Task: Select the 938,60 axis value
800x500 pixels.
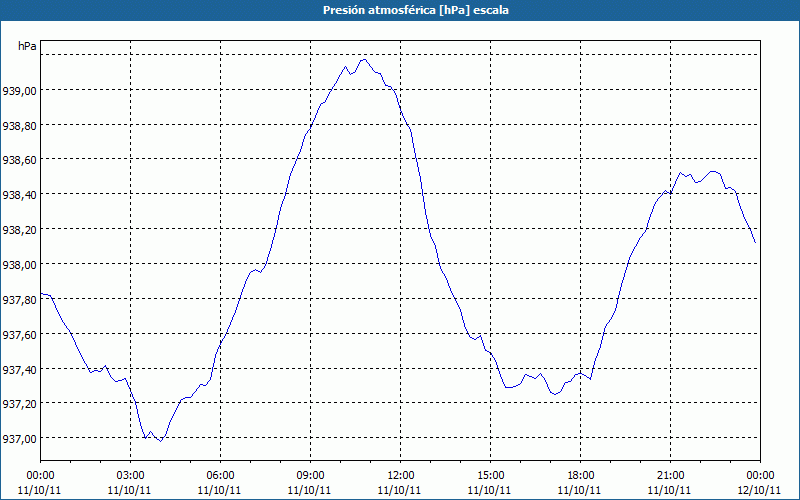Action: point(20,160)
